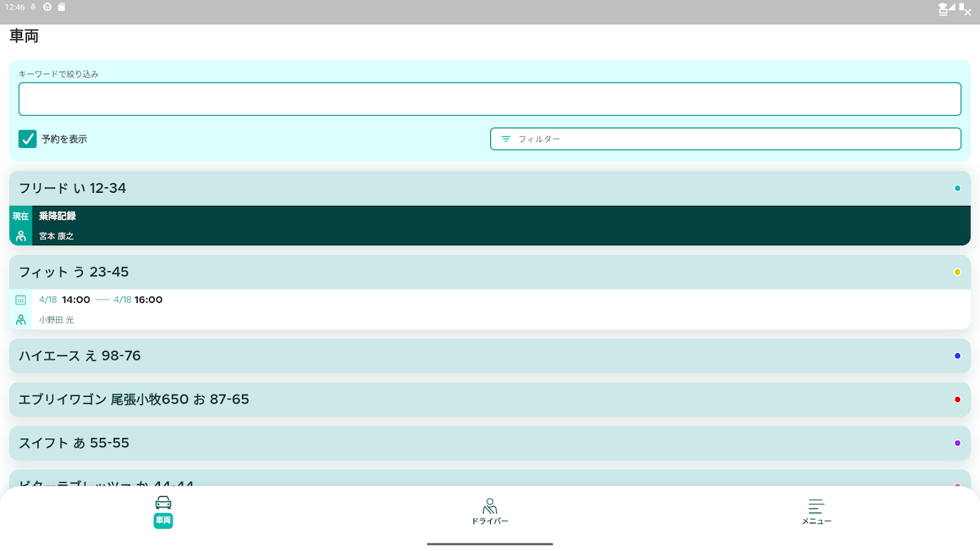The image size is (980, 551).
Task: Select the フィット う 23-45 vehicle row
Action: (490, 272)
